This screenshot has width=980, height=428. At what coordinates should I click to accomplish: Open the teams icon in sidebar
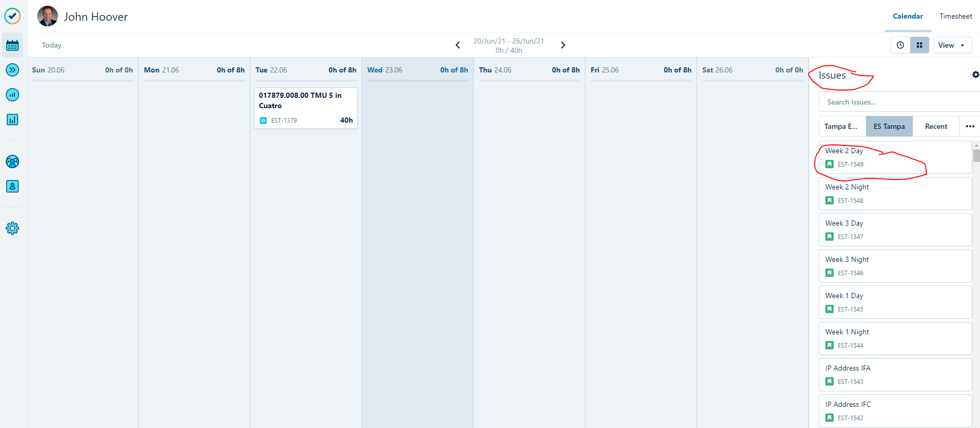point(12,161)
